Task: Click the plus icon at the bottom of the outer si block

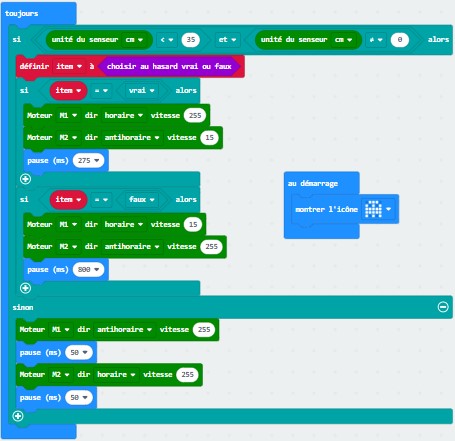Action: point(18,416)
